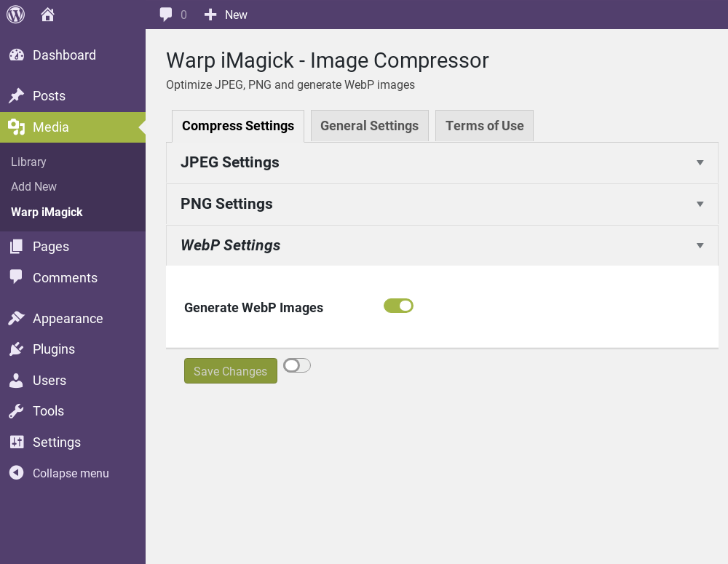Toggle the switch next to Save Changes

[297, 365]
